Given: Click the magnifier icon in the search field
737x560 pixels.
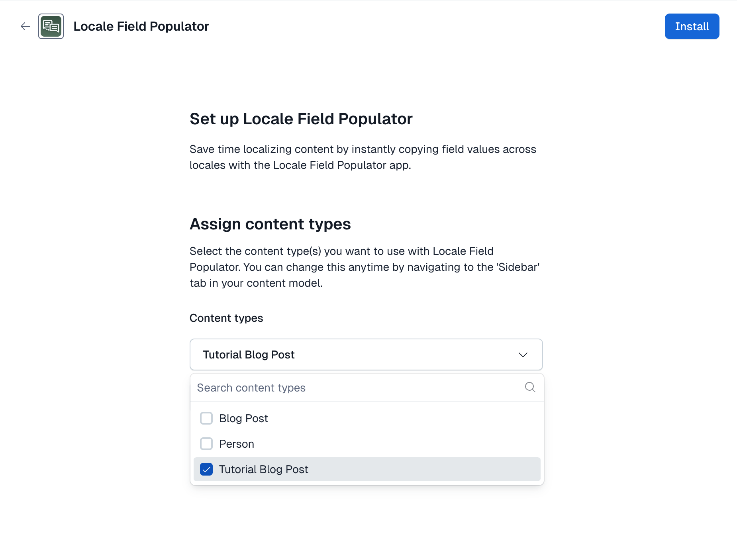Looking at the screenshot, I should click(530, 387).
